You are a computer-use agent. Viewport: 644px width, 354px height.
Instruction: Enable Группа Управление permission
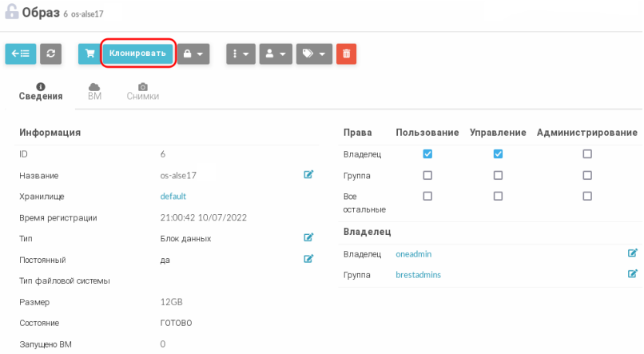click(x=498, y=175)
